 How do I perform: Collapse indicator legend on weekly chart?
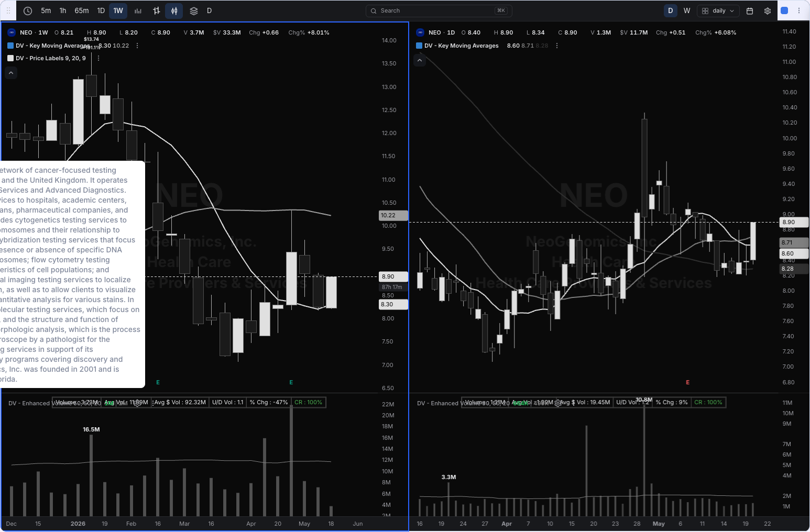(11, 73)
